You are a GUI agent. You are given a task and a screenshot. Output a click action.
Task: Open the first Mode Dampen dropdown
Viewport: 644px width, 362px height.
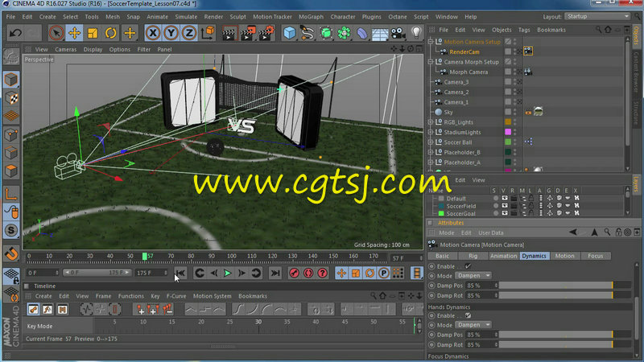coord(473,275)
